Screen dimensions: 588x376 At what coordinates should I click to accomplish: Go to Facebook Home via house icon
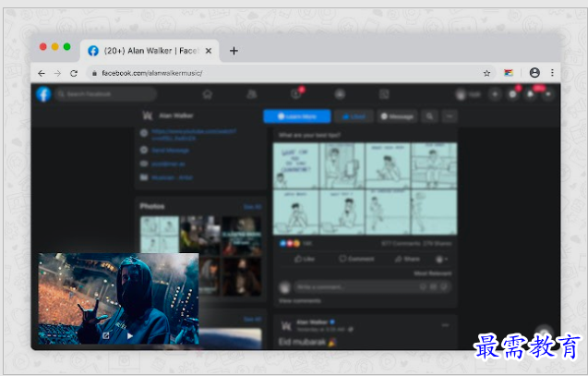pos(208,94)
